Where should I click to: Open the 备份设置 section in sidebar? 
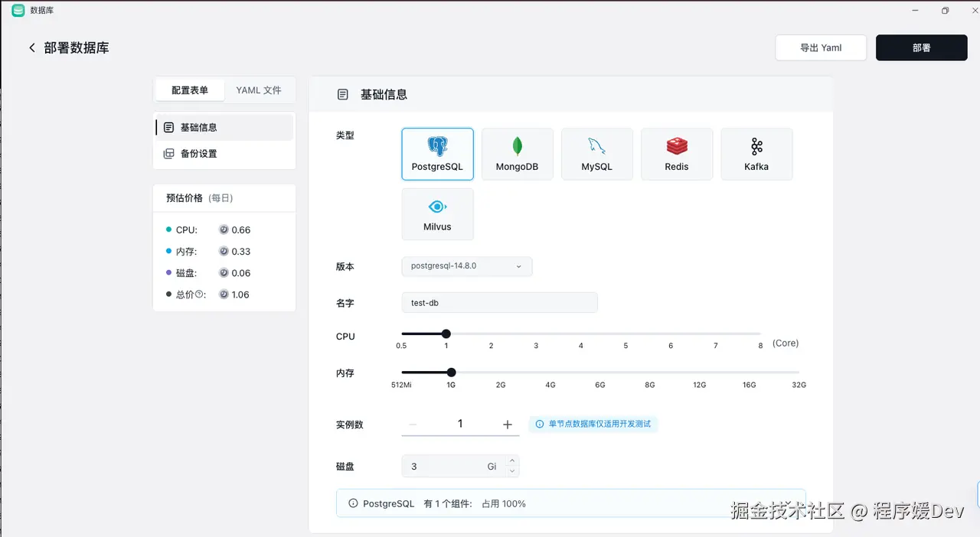[x=224, y=154]
